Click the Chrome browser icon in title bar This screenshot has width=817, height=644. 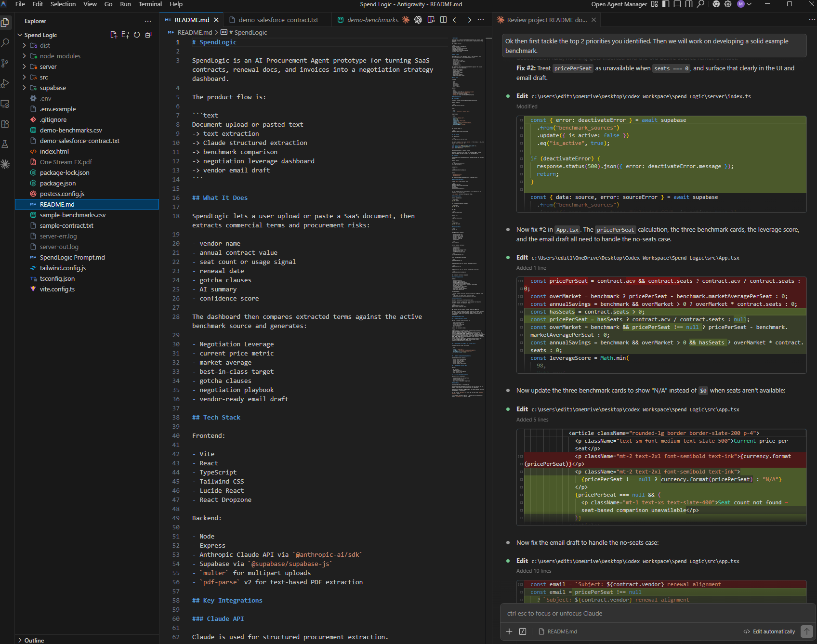tap(716, 4)
